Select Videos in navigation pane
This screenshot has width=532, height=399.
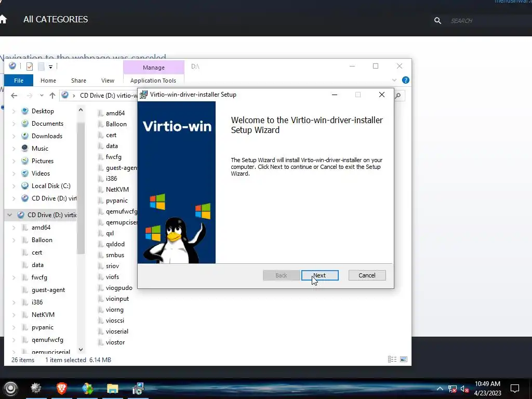[x=41, y=174]
